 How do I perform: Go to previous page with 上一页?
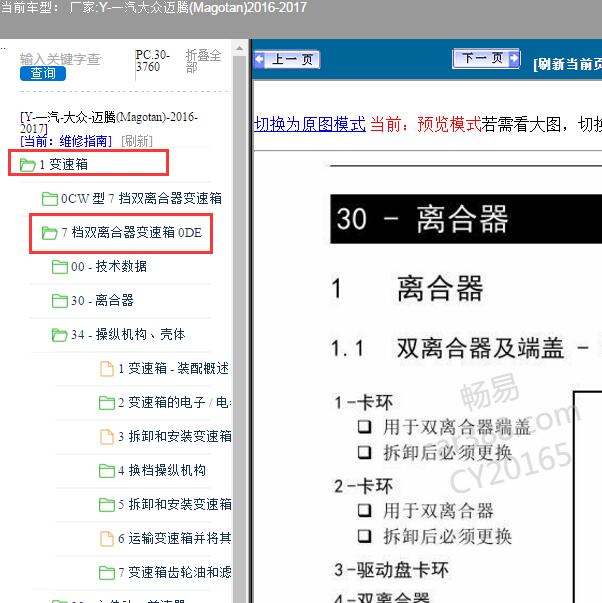click(287, 60)
